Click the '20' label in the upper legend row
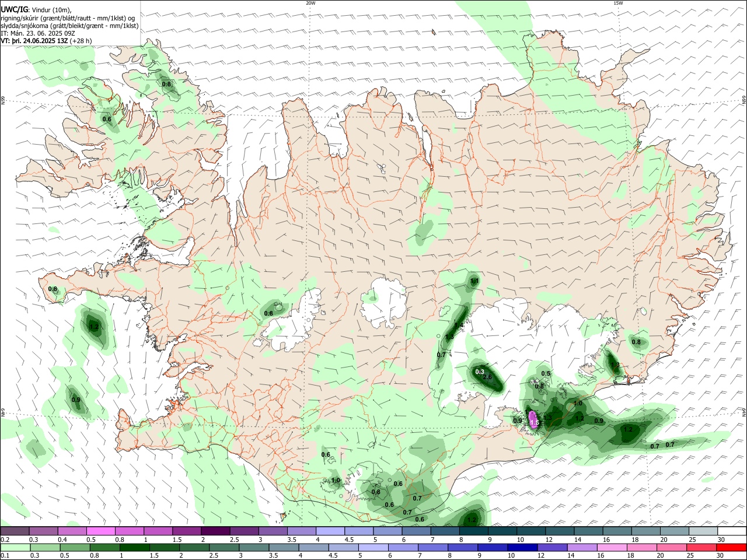 coord(664,540)
